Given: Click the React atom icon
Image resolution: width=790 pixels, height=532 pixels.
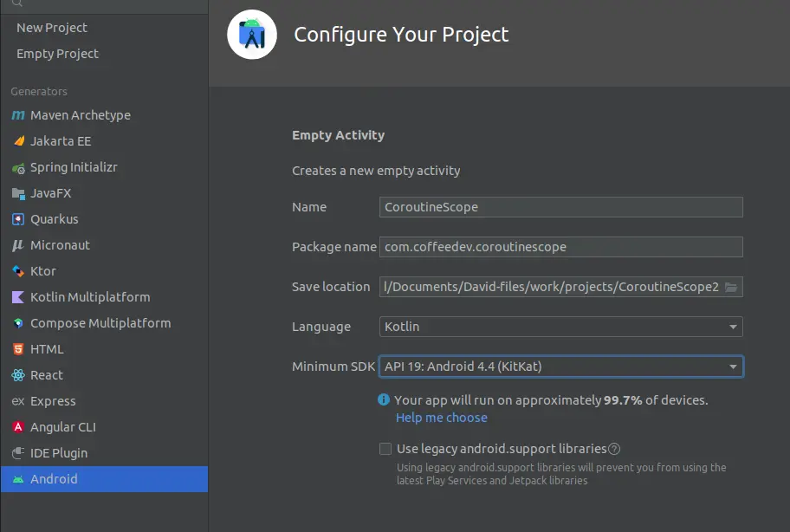Looking at the screenshot, I should [18, 375].
